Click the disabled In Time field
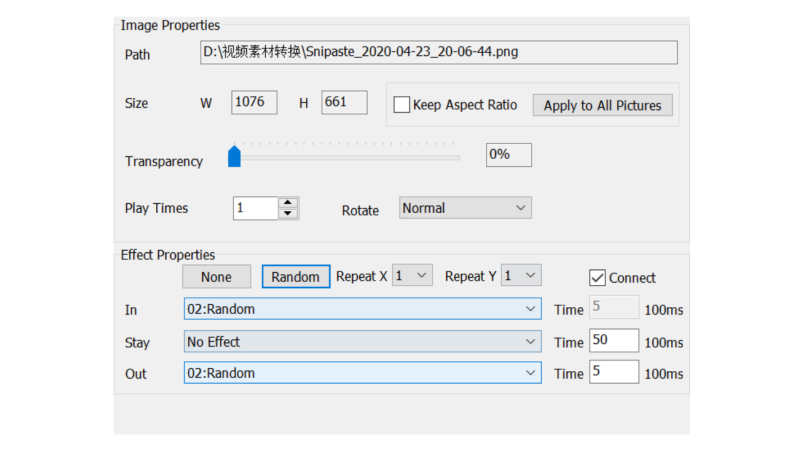 click(x=614, y=307)
